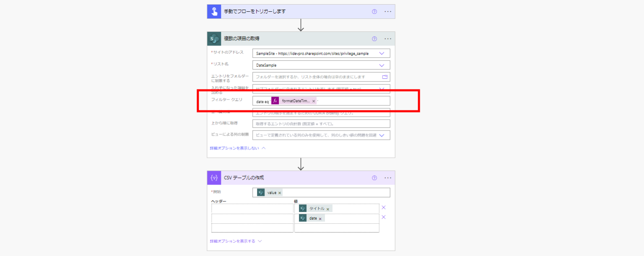Image resolution: width=644 pixels, height=256 pixels.
Task: Open help for 手動でフローをトリガーします
Action: point(374,11)
